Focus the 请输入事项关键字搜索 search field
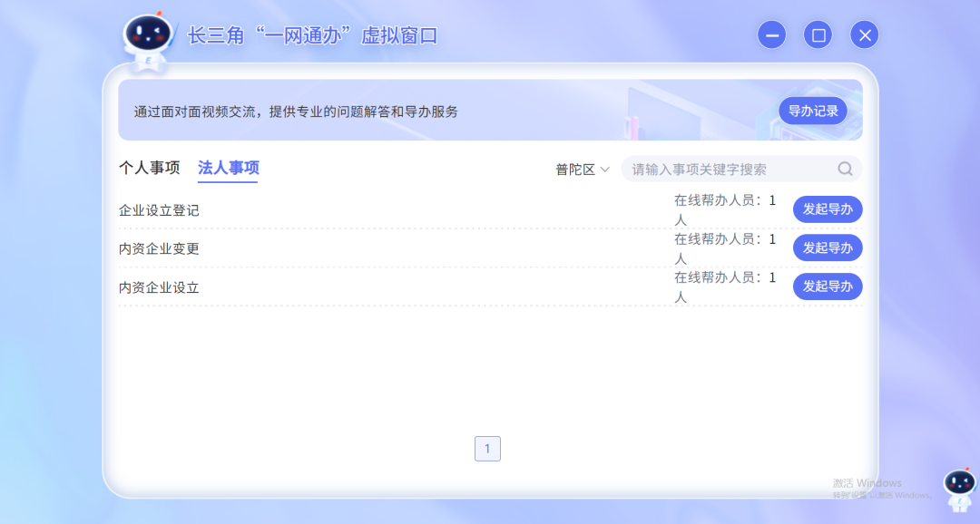980x524 pixels. [726, 170]
